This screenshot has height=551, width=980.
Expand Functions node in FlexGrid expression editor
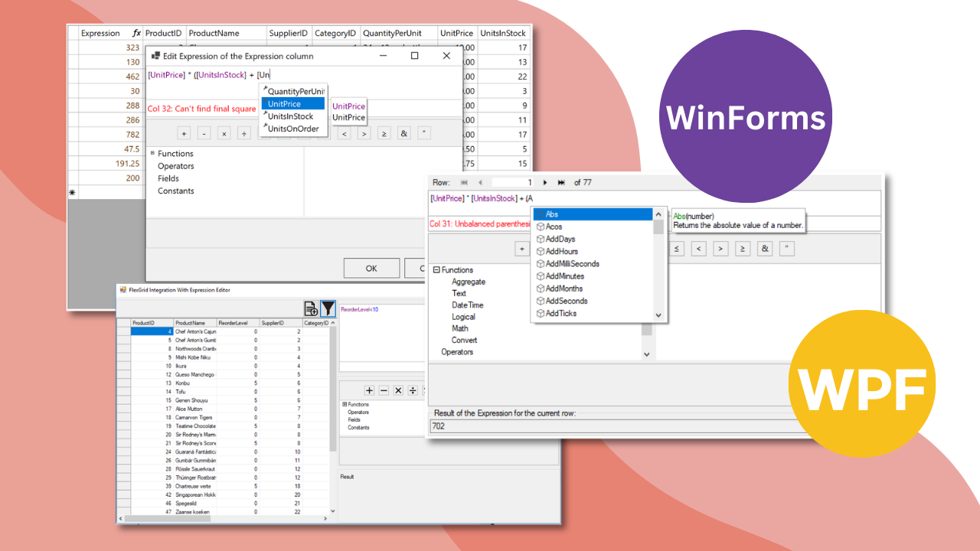pyautogui.click(x=345, y=404)
